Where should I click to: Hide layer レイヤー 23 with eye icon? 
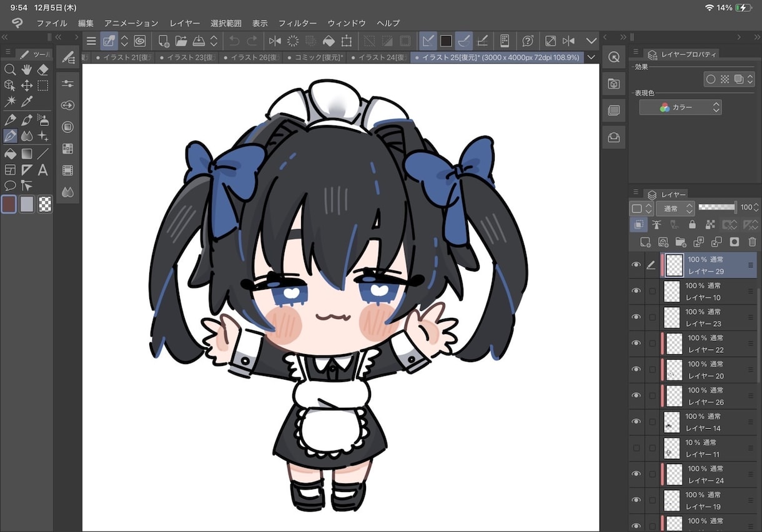pos(636,317)
